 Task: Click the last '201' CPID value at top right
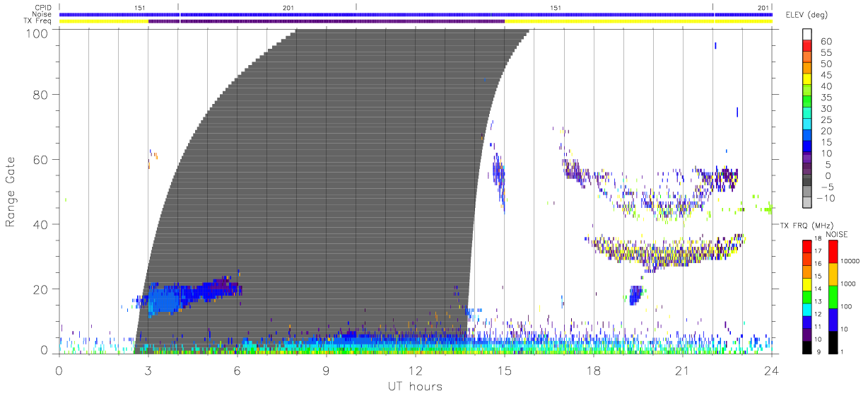[x=763, y=8]
